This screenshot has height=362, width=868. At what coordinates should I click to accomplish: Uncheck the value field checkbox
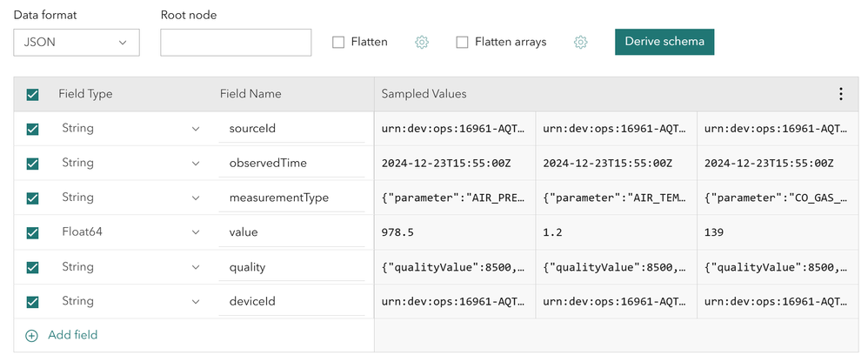33,232
